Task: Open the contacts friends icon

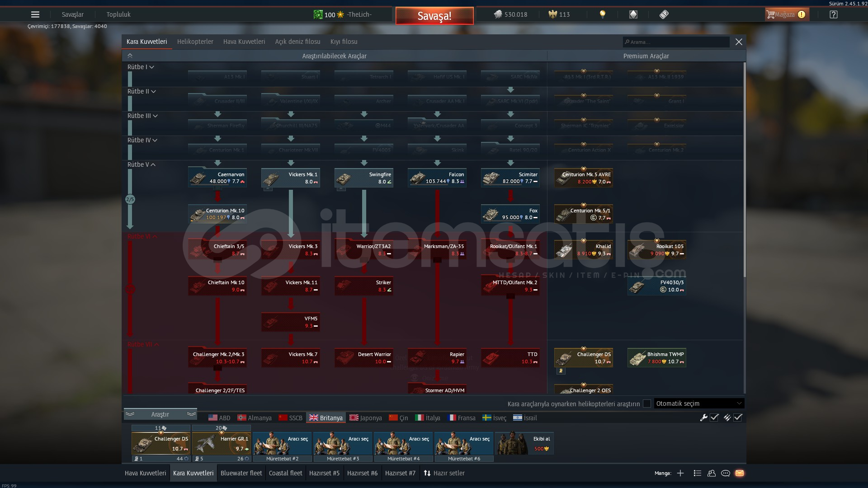Action: [x=712, y=473]
